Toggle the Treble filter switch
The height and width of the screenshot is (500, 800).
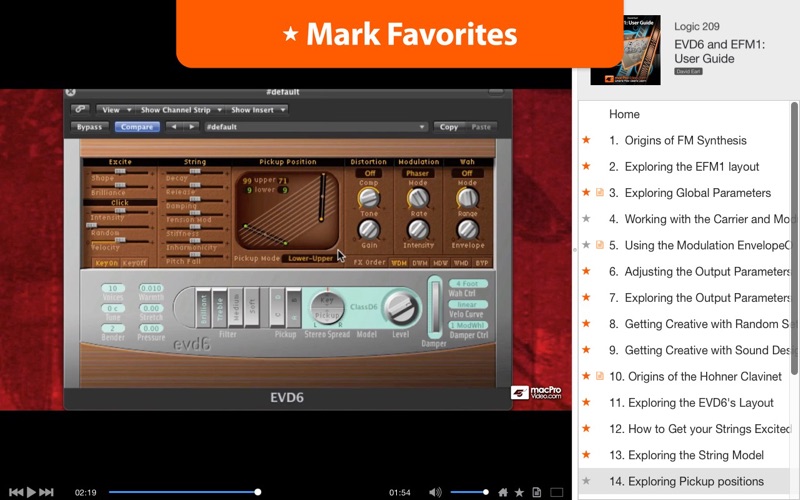[x=220, y=308]
